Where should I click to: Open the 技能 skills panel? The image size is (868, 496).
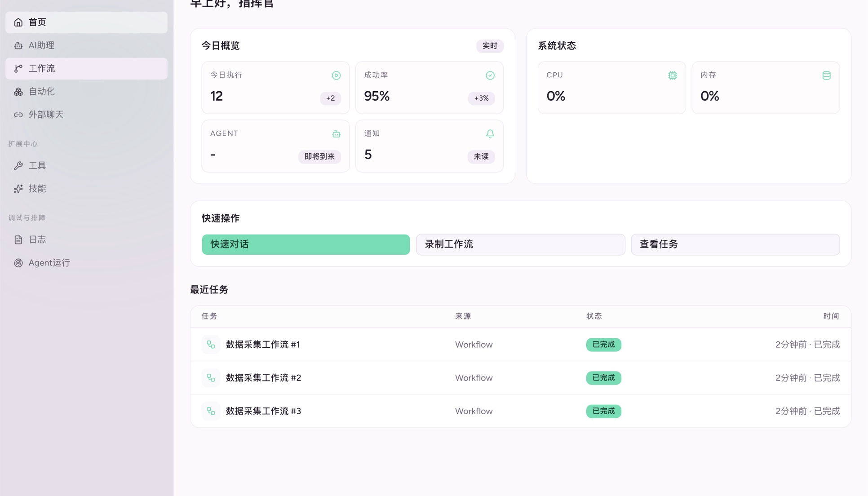[37, 189]
